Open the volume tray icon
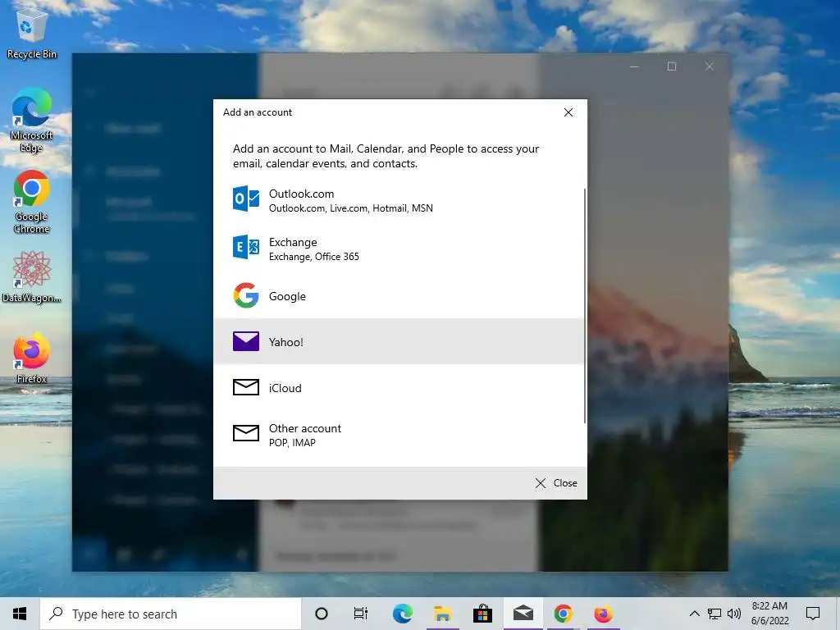This screenshot has width=840, height=630. point(734,614)
